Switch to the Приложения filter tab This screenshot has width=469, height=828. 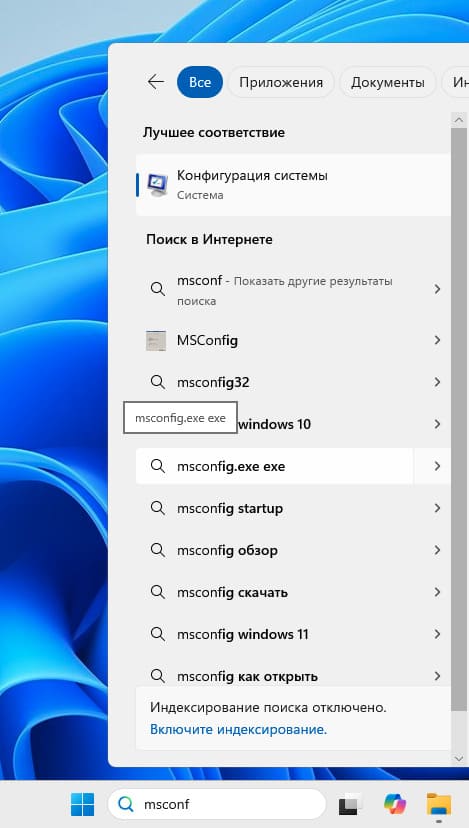pos(281,82)
